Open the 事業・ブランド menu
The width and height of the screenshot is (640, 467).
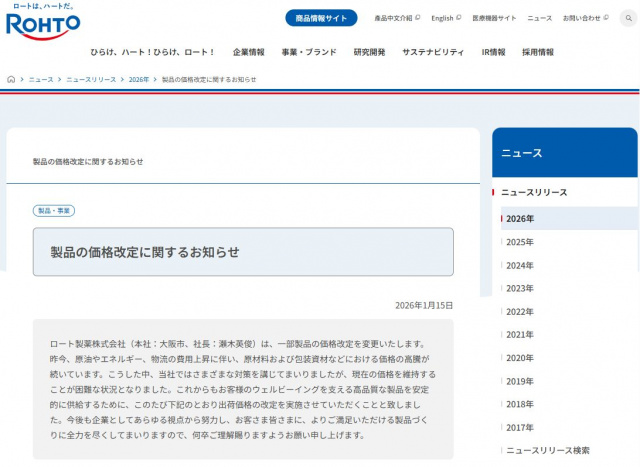point(308,52)
